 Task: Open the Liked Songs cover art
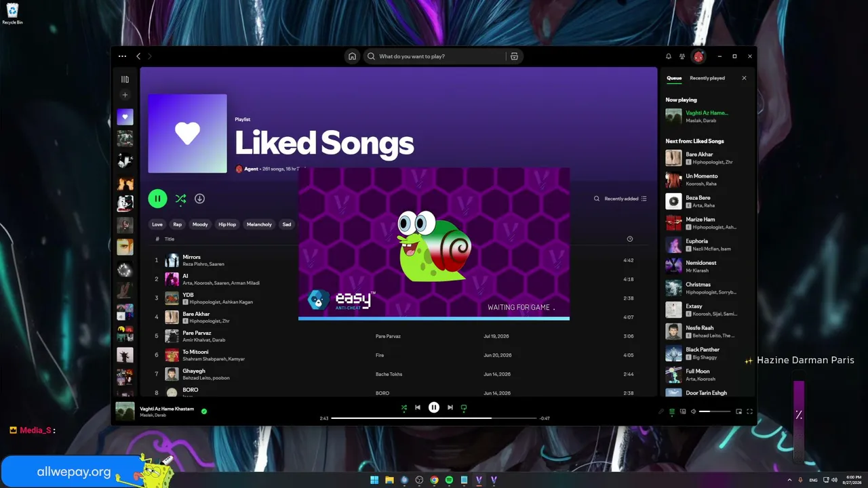pyautogui.click(x=188, y=134)
